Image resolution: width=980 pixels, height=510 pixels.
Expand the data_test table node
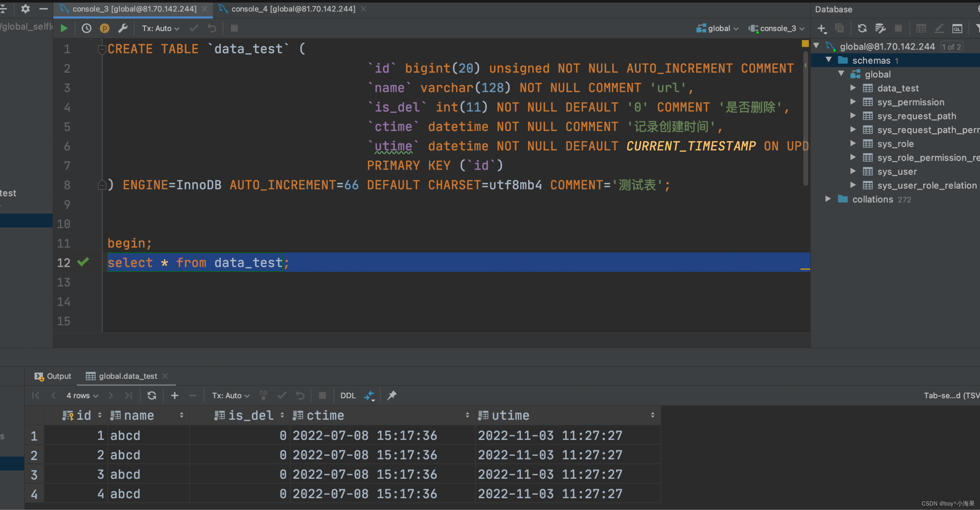853,88
